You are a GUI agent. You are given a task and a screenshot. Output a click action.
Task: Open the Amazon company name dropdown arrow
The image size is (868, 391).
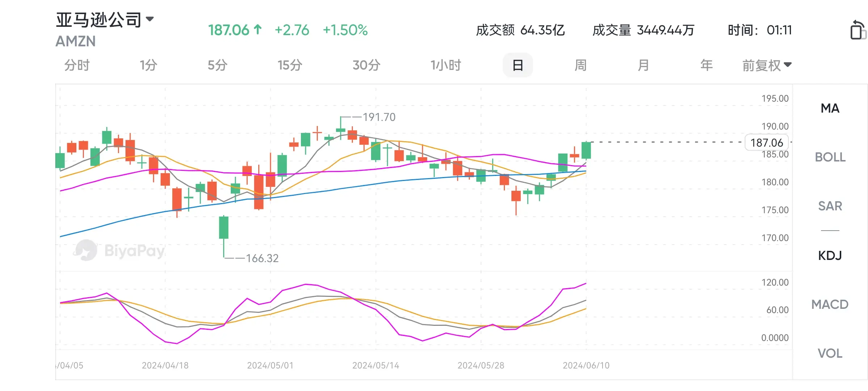tap(149, 19)
